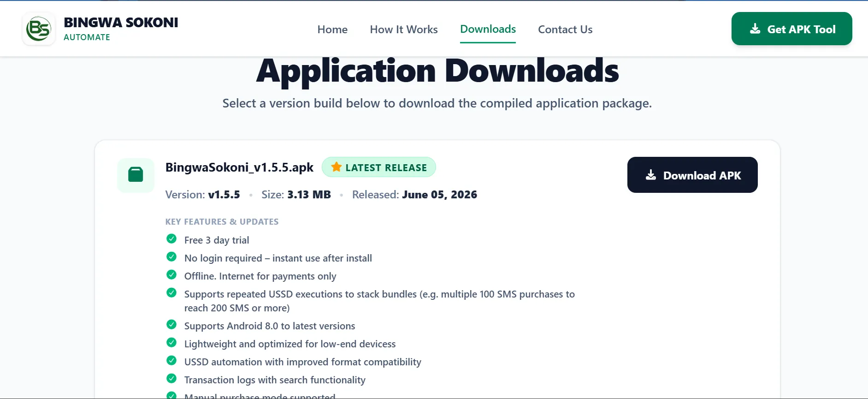868x399 pixels.
Task: Click the checkmark beside Supports repeated USSD executions
Action: [x=171, y=292]
